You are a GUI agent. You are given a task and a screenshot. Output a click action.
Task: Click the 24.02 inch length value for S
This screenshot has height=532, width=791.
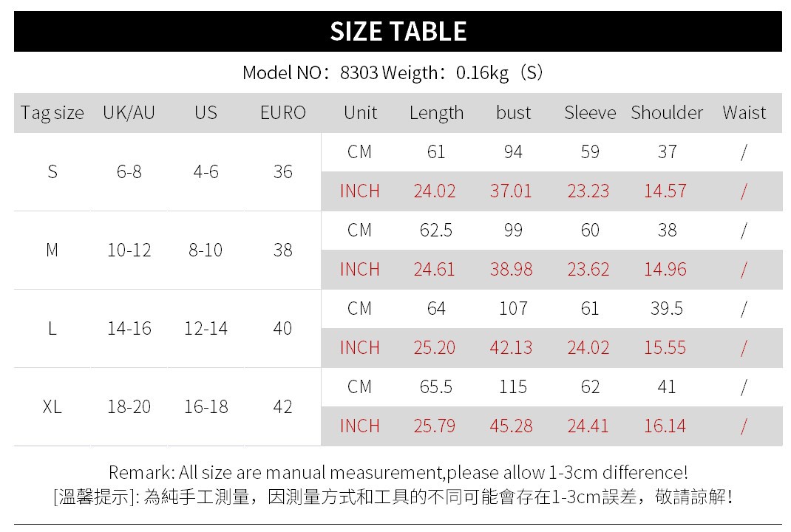coord(435,191)
